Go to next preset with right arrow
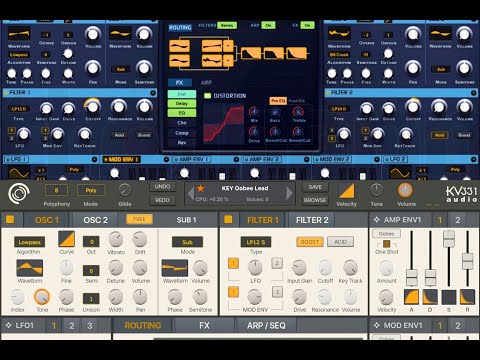This screenshot has height=360, width=480. 289,193
